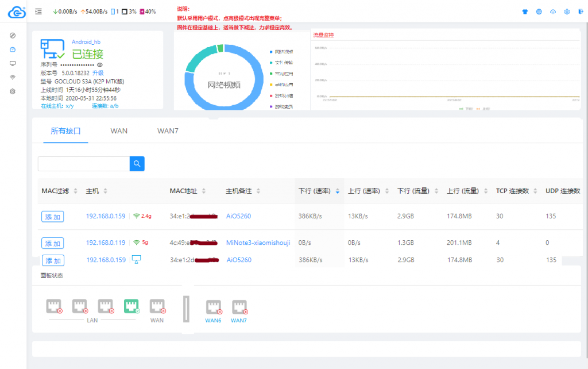Switch to the WAN tab
This screenshot has width=588, height=369.
click(x=119, y=131)
